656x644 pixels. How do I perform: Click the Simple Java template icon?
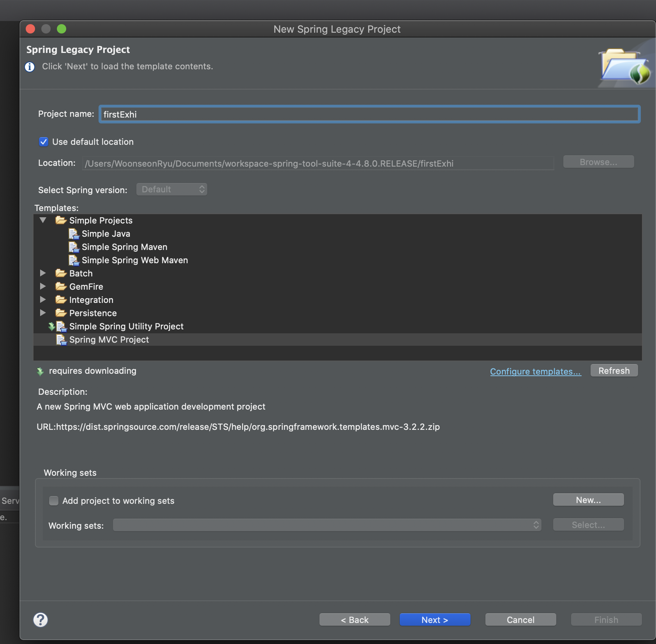click(x=74, y=234)
